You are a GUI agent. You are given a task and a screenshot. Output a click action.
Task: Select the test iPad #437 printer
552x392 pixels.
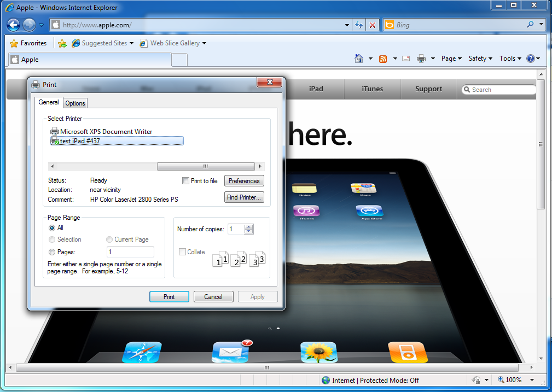(117, 141)
